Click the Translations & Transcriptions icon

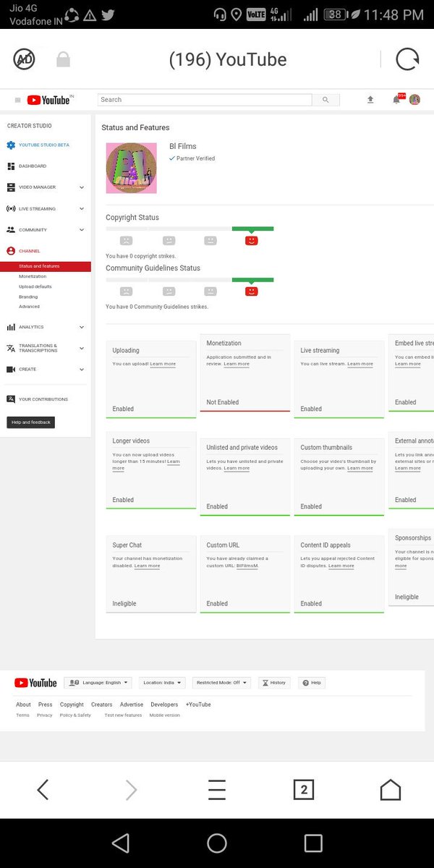point(11,348)
